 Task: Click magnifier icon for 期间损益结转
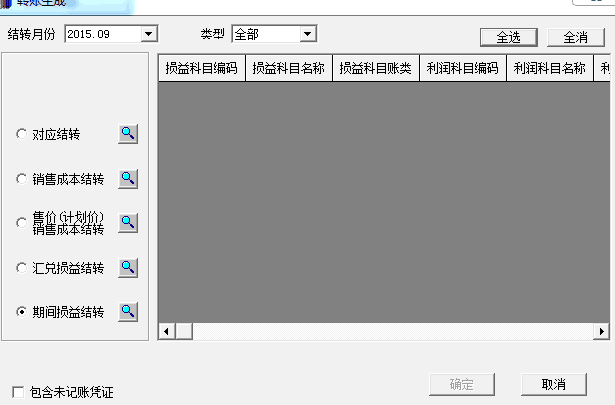128,312
